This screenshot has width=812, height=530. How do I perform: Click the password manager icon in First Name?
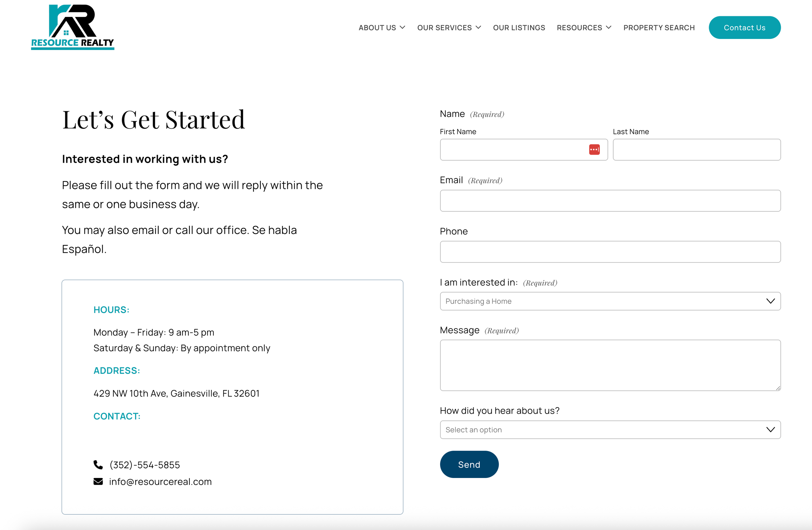(x=594, y=149)
